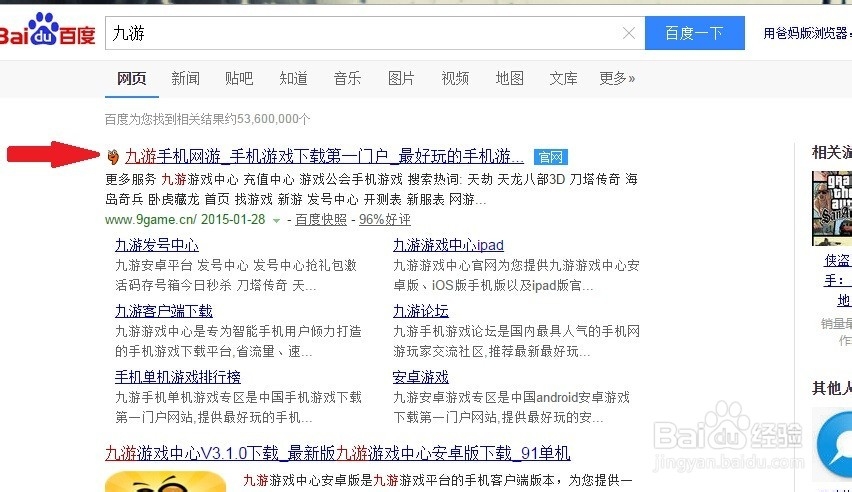Click the result count text 53,600,000个
The image size is (852, 492).
(273, 119)
